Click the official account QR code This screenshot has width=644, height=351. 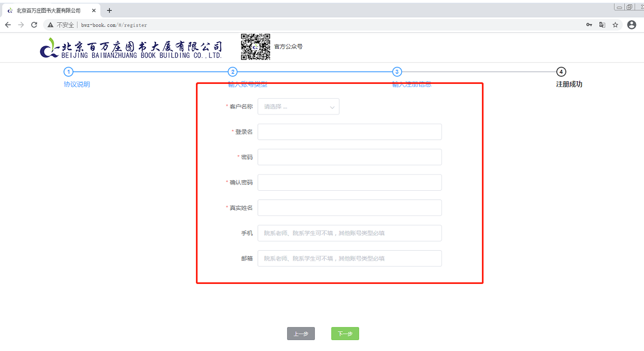coord(255,47)
